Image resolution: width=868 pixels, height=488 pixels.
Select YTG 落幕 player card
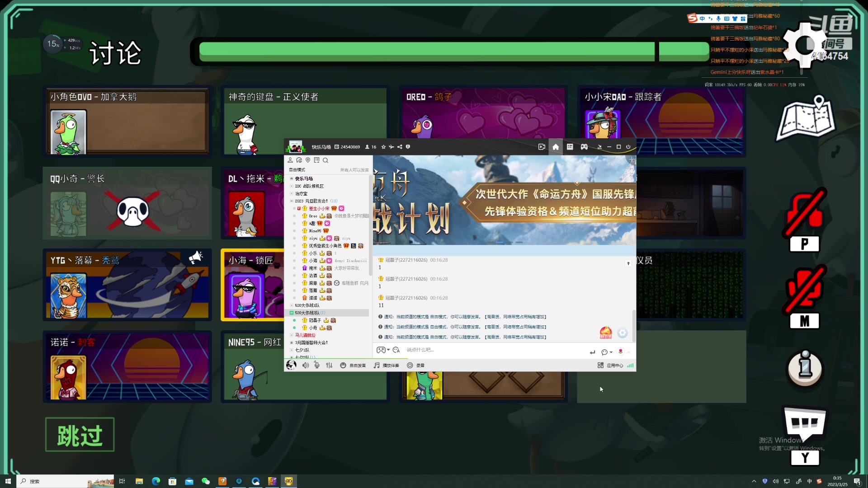[127, 285]
